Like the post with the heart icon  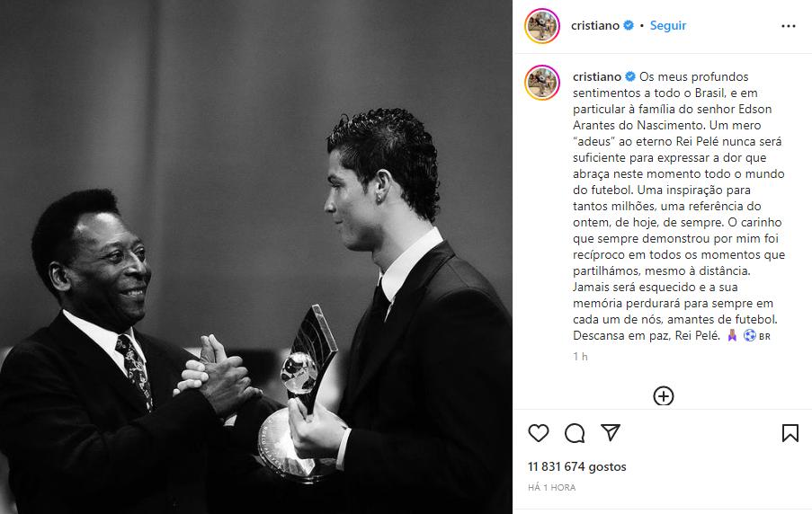click(x=539, y=433)
